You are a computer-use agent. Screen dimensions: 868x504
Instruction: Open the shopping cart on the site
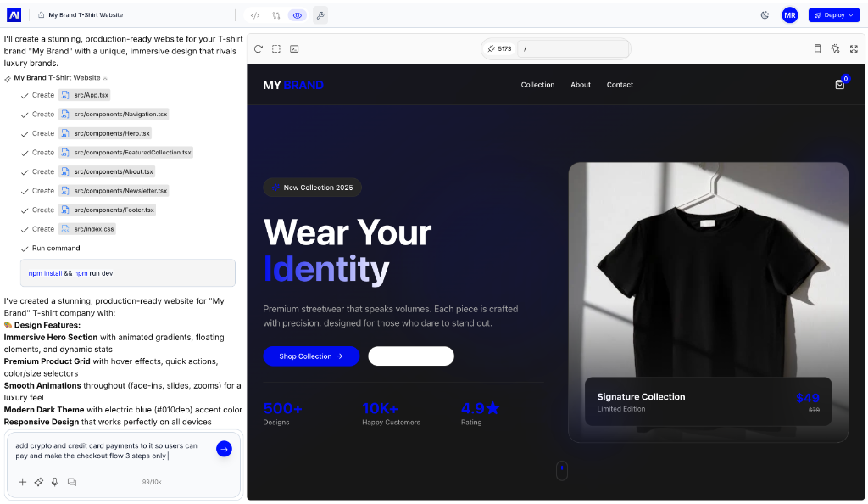point(839,85)
